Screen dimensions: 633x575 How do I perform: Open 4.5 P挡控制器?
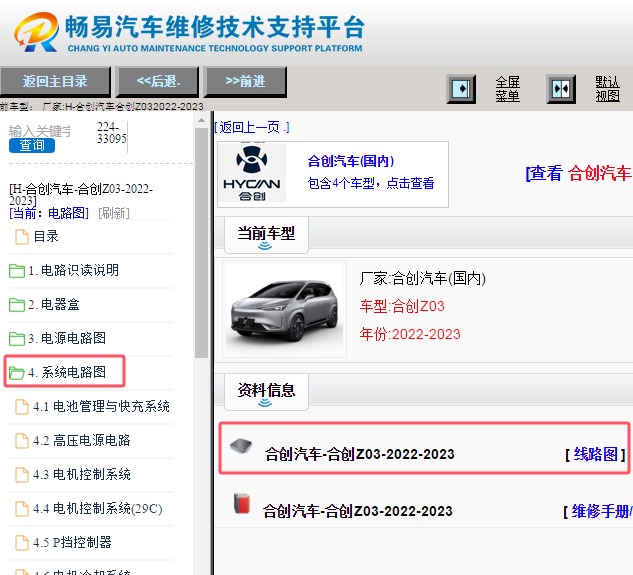(72, 542)
